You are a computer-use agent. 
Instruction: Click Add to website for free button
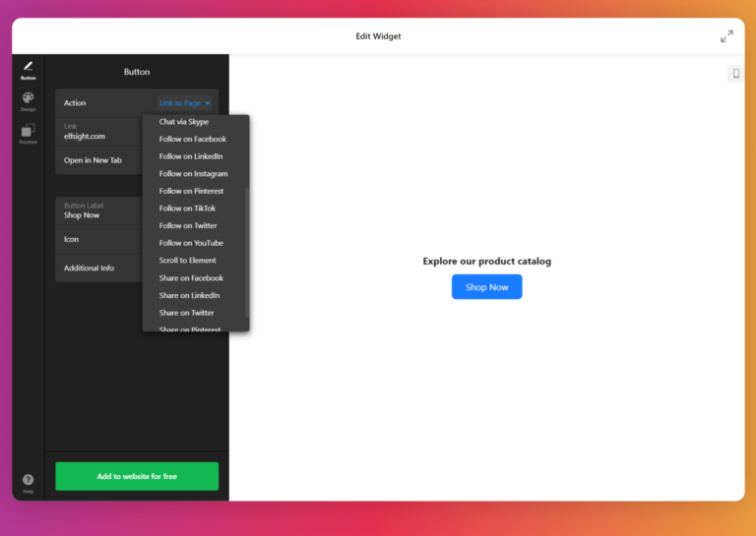click(137, 476)
